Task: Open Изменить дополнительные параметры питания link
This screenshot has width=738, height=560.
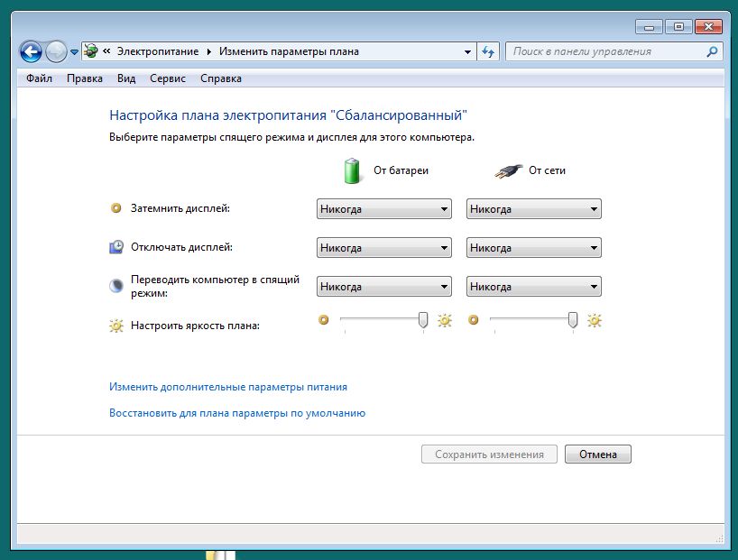Action: pos(228,387)
